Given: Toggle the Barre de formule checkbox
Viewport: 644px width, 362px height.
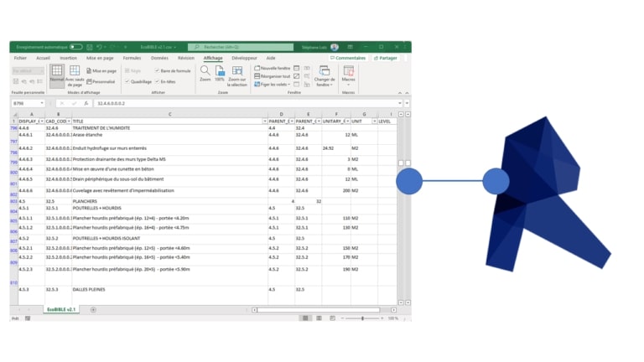Looking at the screenshot, I should 157,71.
